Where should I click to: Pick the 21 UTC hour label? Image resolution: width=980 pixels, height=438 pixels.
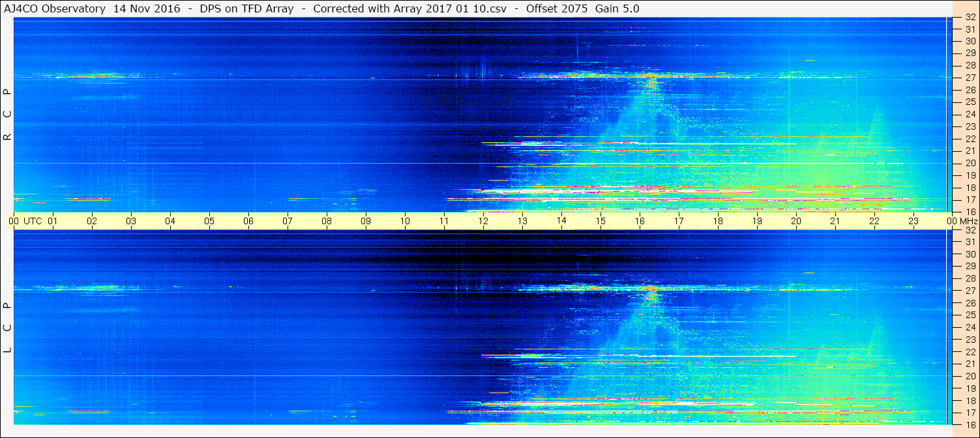point(835,221)
